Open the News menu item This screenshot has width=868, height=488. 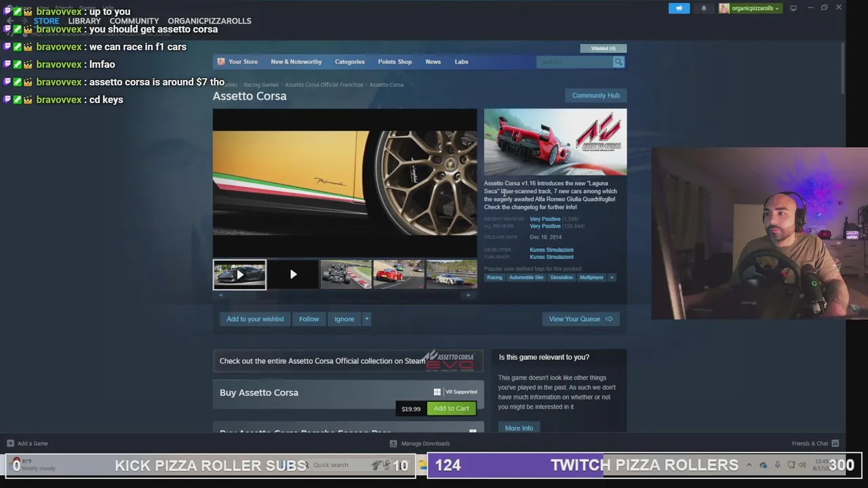(433, 62)
